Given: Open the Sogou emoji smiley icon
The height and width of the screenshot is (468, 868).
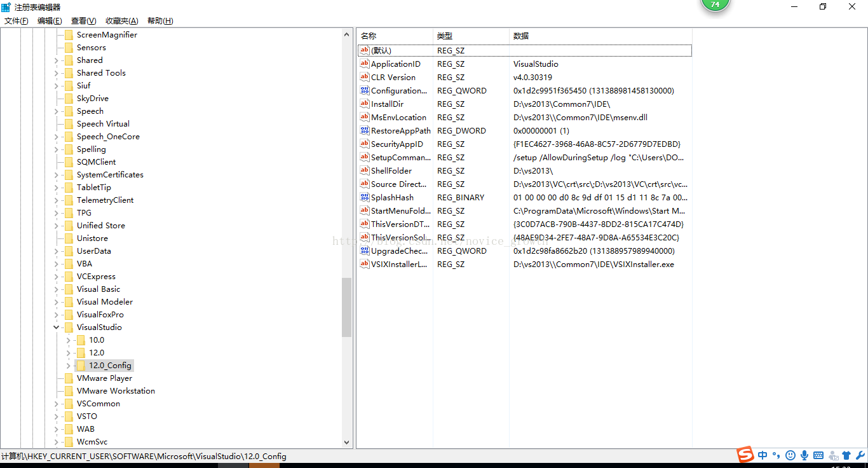Looking at the screenshot, I should pyautogui.click(x=790, y=455).
